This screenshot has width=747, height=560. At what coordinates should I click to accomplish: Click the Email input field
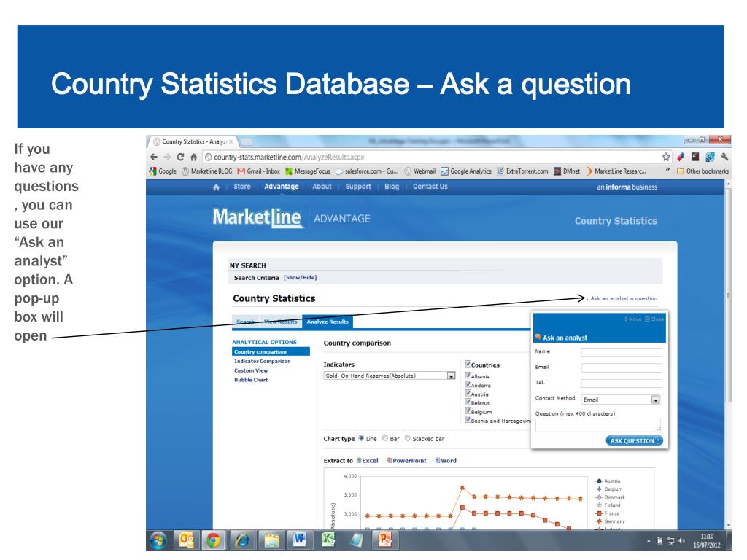click(622, 367)
